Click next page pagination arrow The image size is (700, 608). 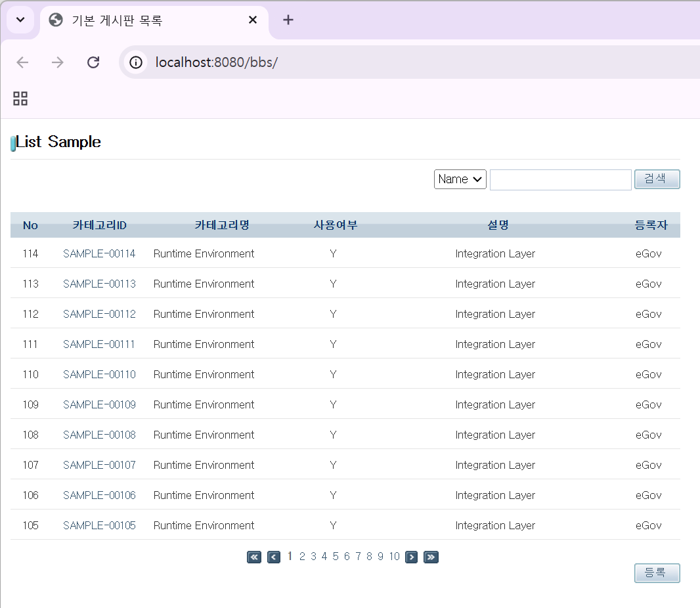point(412,557)
